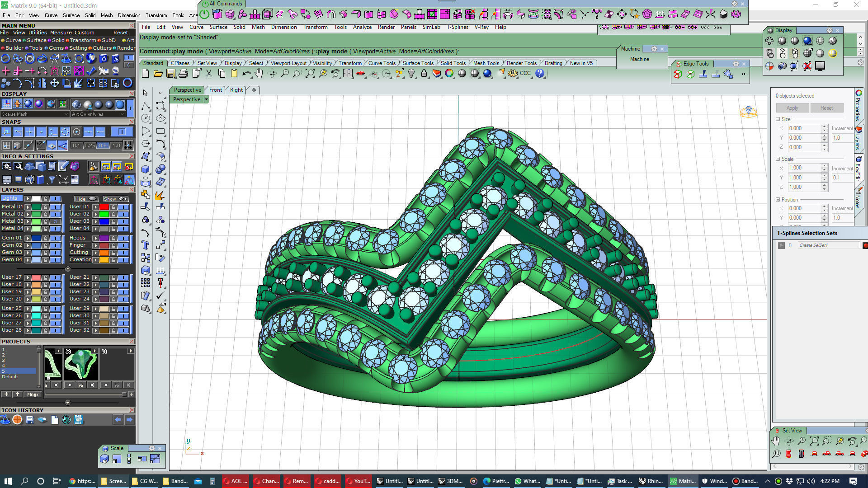Screen dimensions: 868x488
Task: Collapse the Position section in BoxEdit
Action: tap(778, 200)
